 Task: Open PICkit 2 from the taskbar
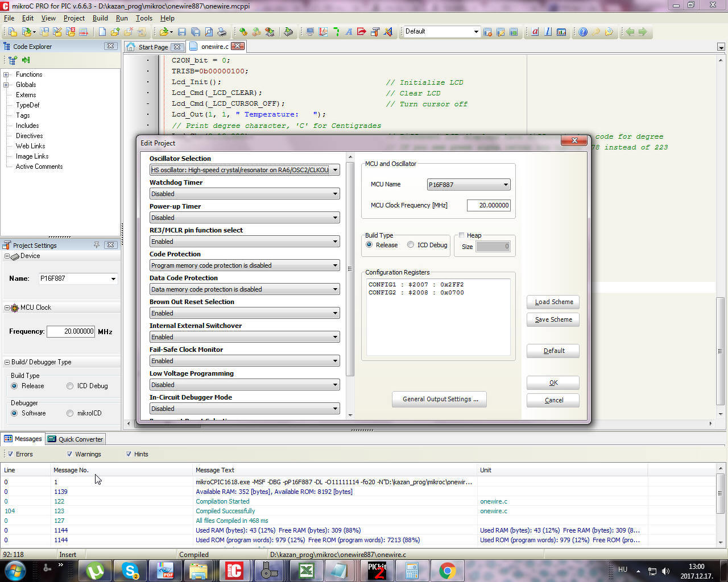377,570
